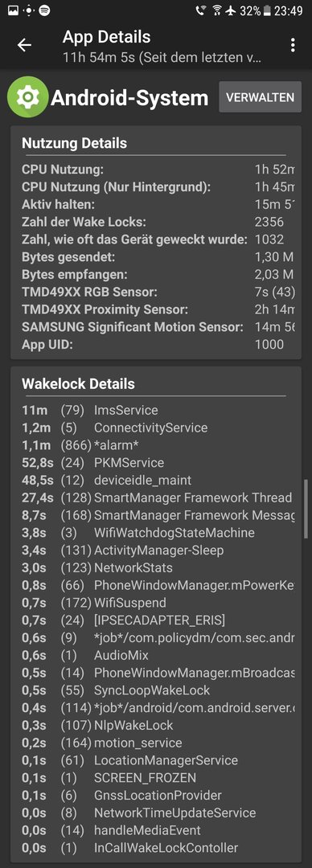The height and width of the screenshot is (868, 312).
Task: Tap the TMD49XX Proximity Sensor row
Action: [158, 309]
